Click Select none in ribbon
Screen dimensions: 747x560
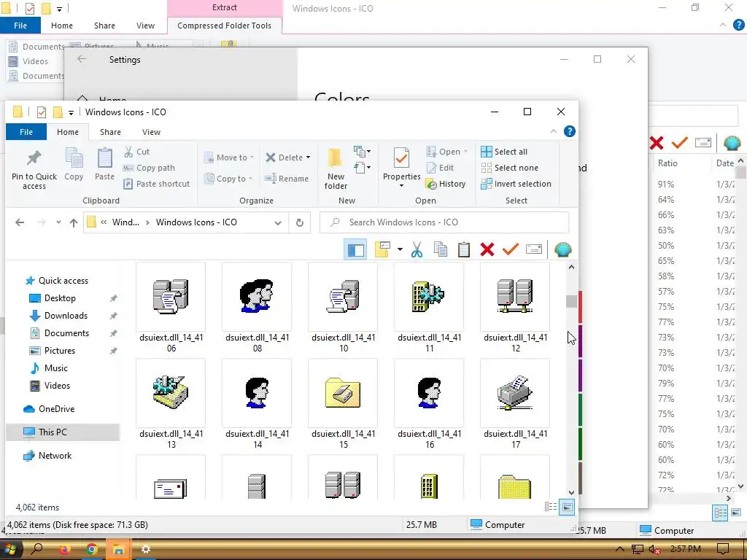click(x=509, y=168)
